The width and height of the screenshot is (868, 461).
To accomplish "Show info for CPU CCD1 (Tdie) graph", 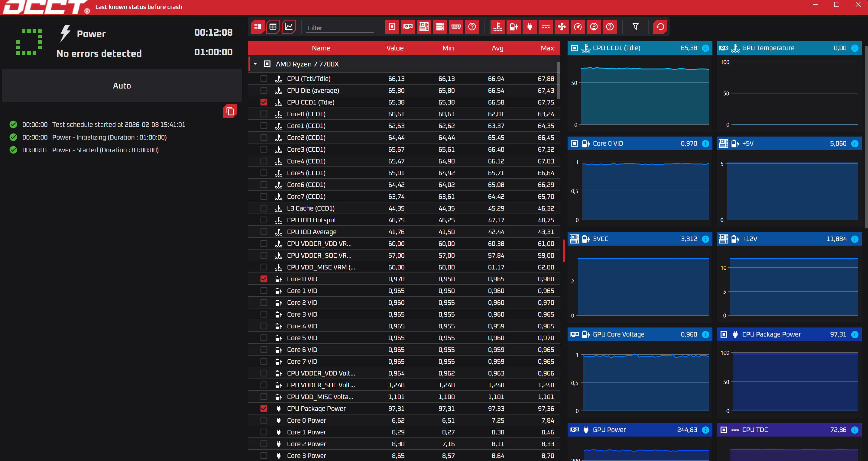I will point(705,48).
